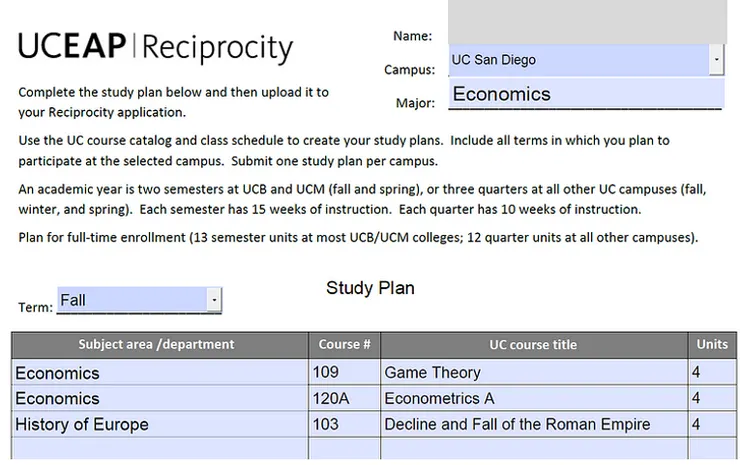The image size is (740, 465).
Task: Click the Game Theory units cell
Action: [712, 373]
